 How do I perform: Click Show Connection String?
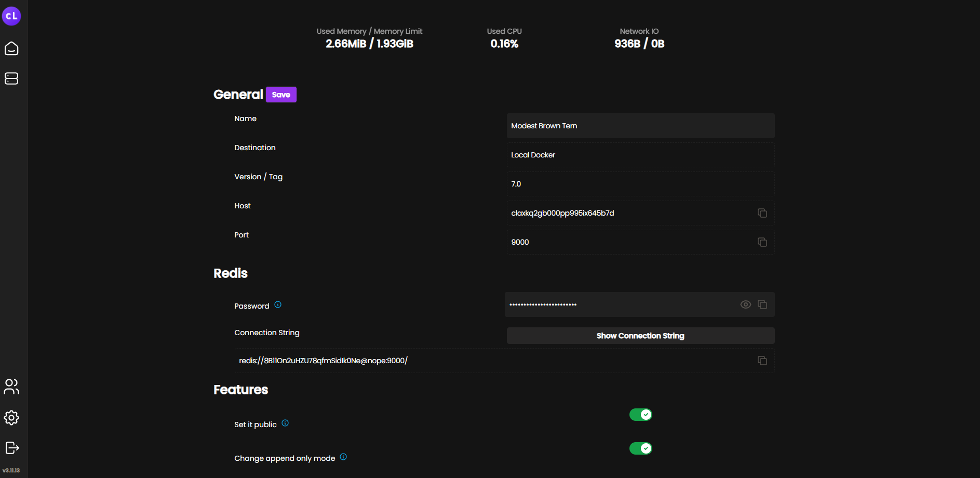[640, 336]
